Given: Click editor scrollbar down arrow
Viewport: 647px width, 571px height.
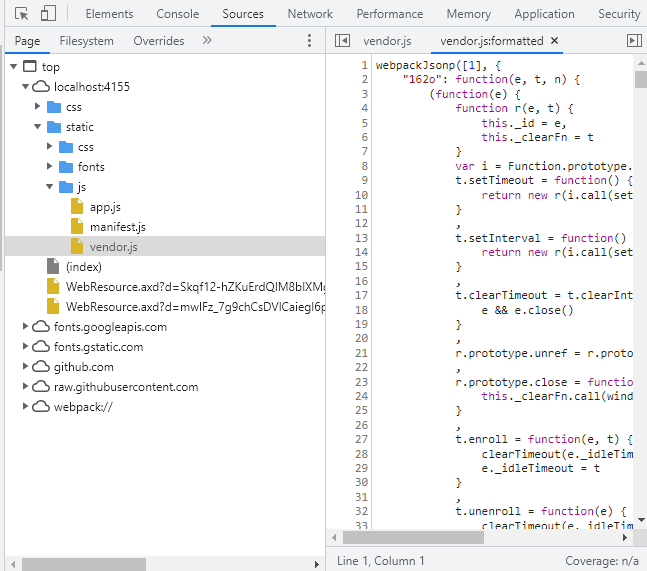Looking at the screenshot, I should pyautogui.click(x=640, y=520).
